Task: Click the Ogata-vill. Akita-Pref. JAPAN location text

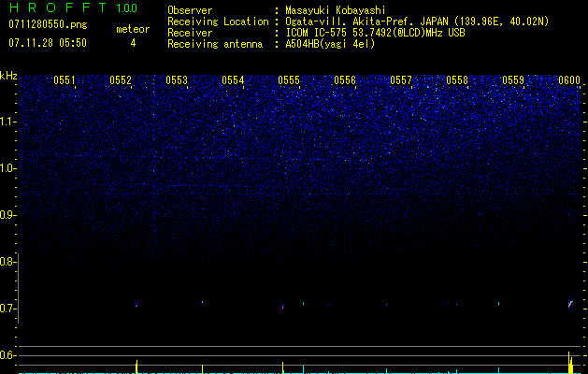Action: point(417,22)
